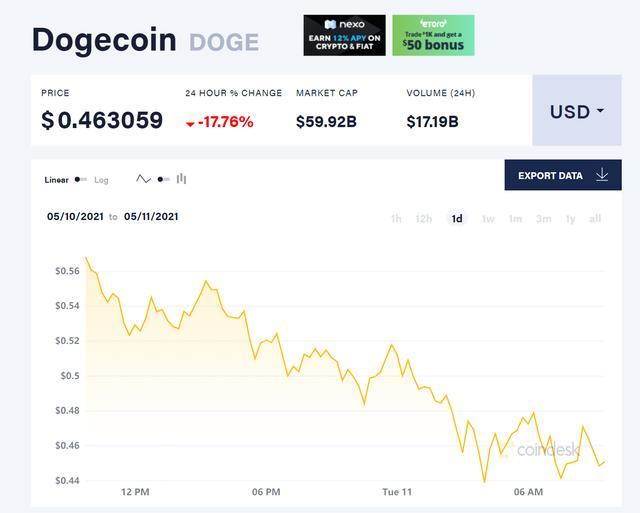Image resolution: width=640 pixels, height=513 pixels.
Task: Click the red 24-hour change down arrow
Action: [x=190, y=124]
